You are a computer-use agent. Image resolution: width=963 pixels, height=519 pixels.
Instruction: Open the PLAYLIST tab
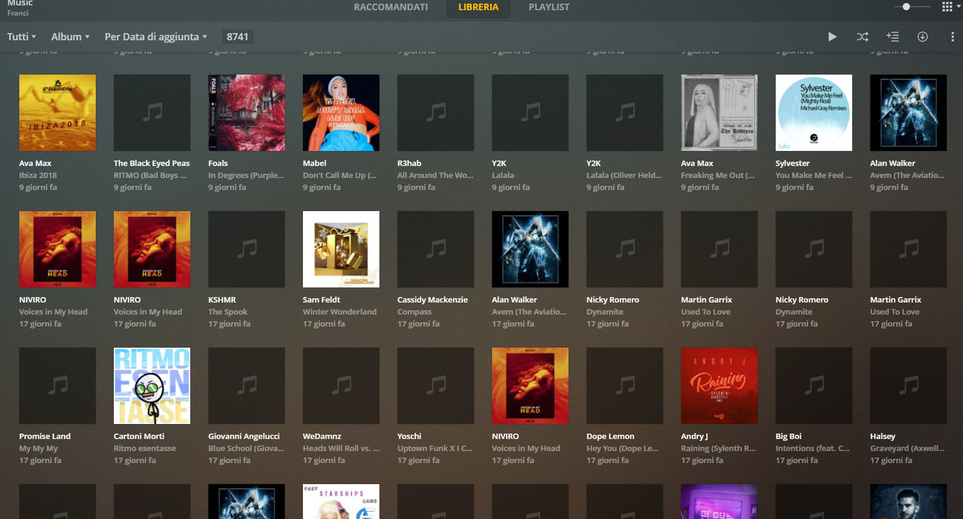(x=549, y=7)
